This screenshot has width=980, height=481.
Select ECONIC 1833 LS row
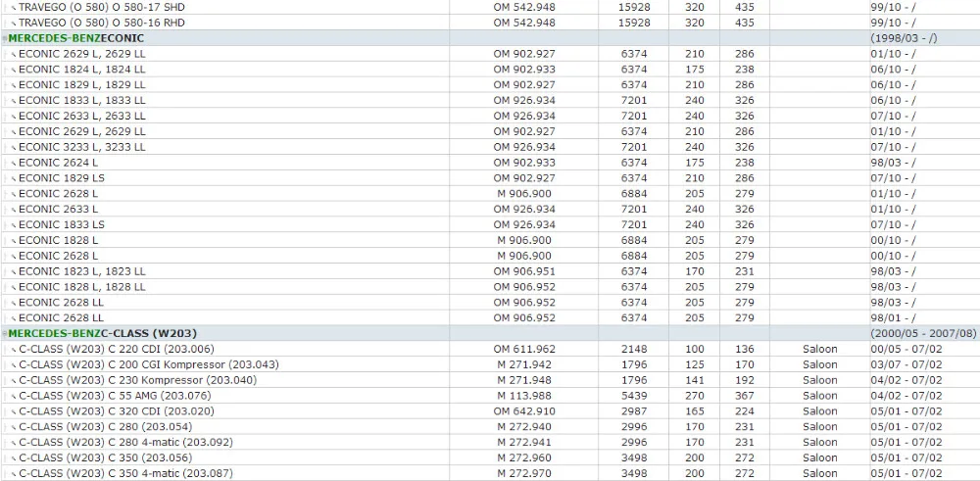(x=490, y=224)
